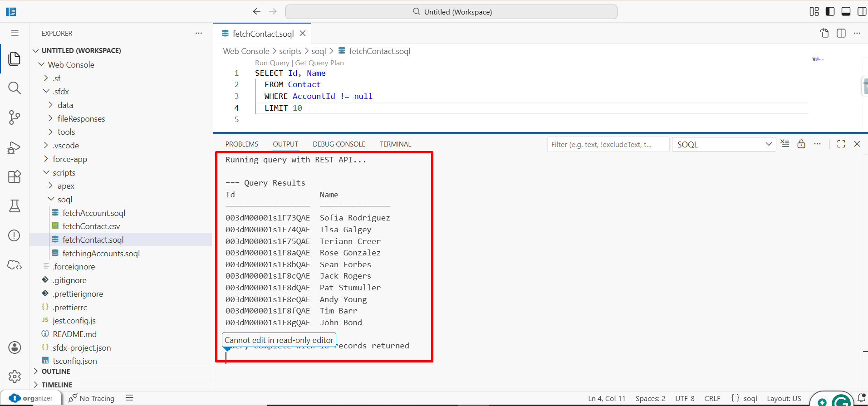The width and height of the screenshot is (868, 406).
Task: Open Source Control view icon
Action: click(15, 117)
